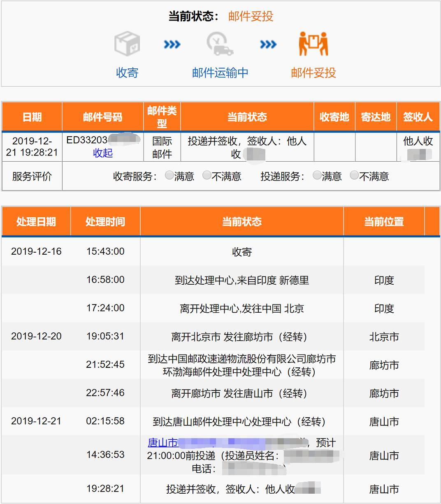The height and width of the screenshot is (504, 441).
Task: Open the 唐山市 delivery office link
Action: click(x=163, y=443)
